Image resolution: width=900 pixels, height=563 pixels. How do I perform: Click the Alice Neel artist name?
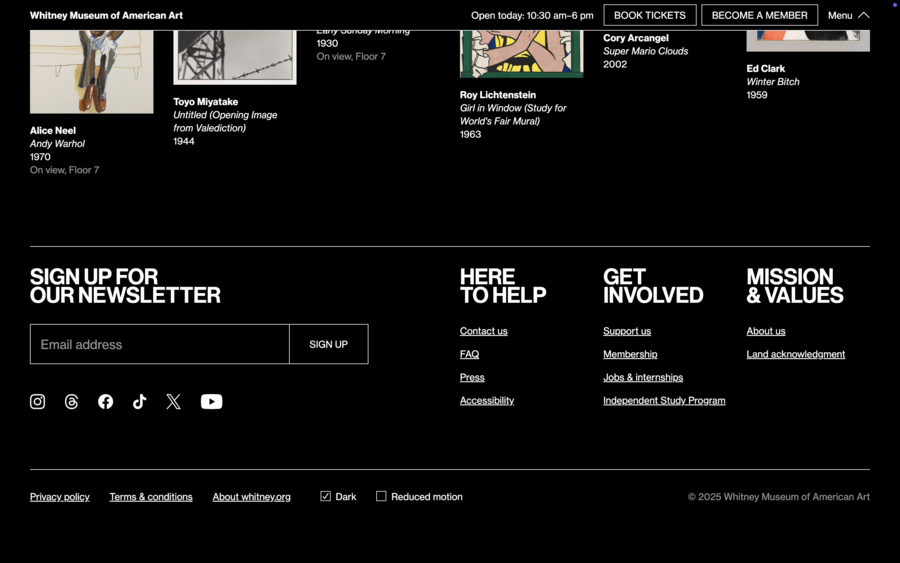[53, 130]
